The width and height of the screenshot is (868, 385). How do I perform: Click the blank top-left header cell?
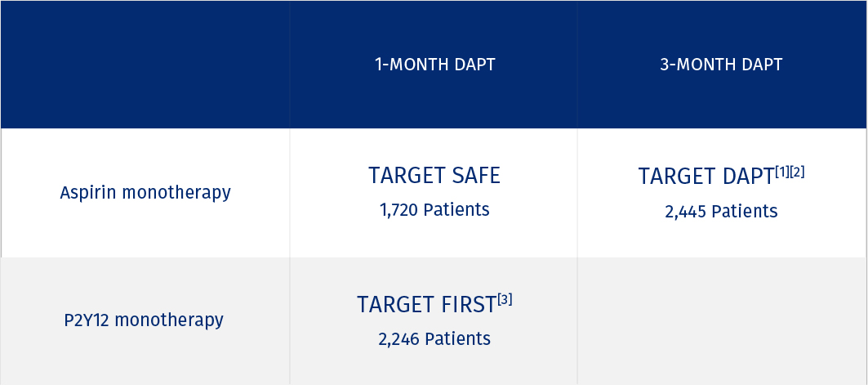(145, 65)
